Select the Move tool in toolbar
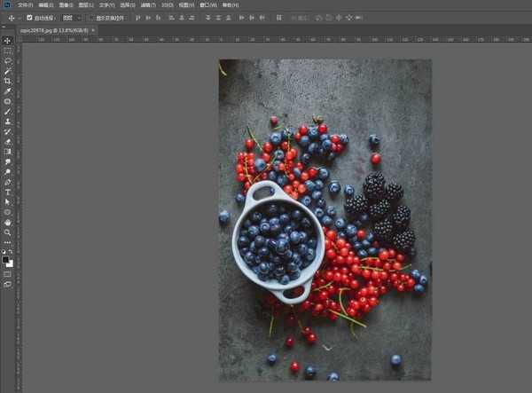 7,41
